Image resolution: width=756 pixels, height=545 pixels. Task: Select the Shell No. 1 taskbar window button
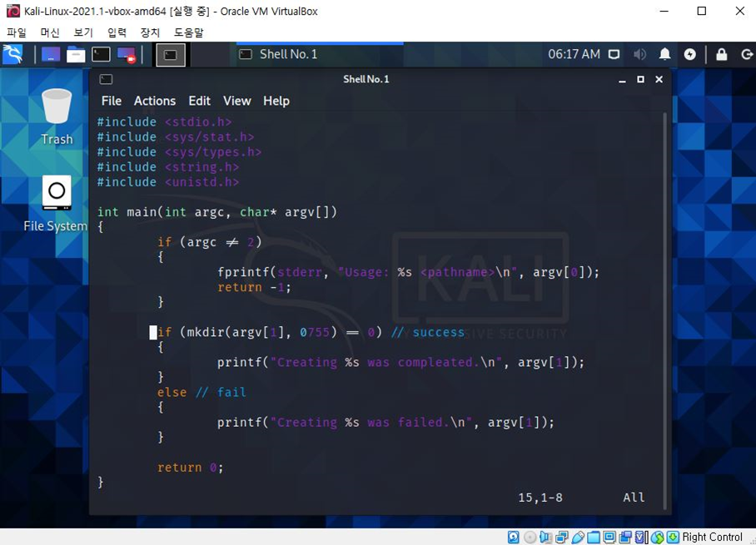(319, 54)
